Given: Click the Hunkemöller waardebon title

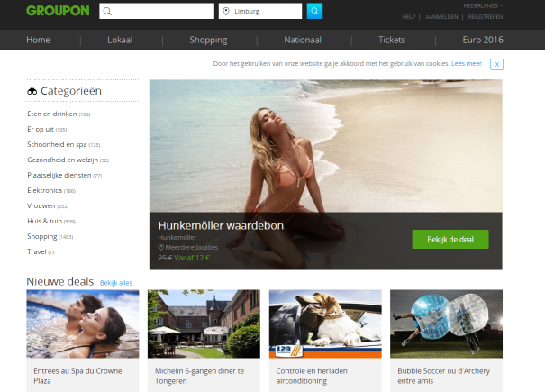Looking at the screenshot, I should (221, 226).
